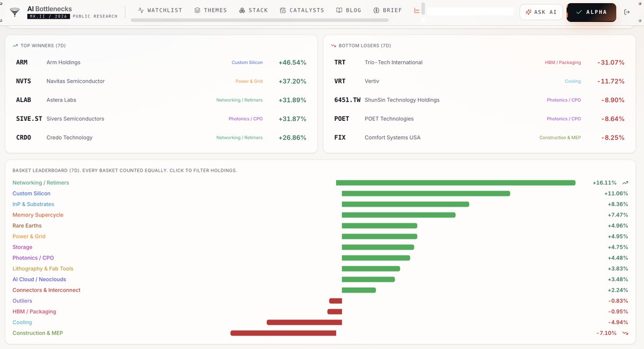Click the Power & Grid tag on NVTS row
The height and width of the screenshot is (349, 644).
249,81
